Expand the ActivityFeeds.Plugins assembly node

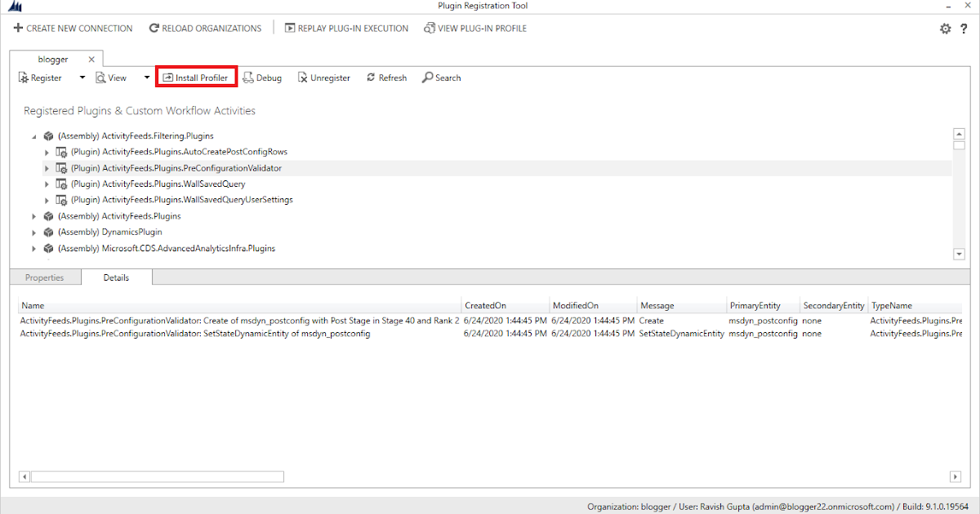tap(33, 216)
